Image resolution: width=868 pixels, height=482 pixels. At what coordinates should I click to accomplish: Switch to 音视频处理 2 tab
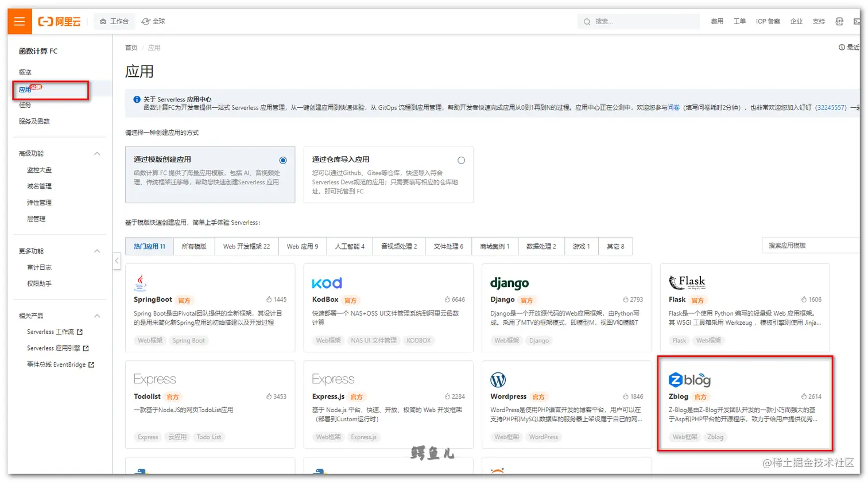(399, 246)
